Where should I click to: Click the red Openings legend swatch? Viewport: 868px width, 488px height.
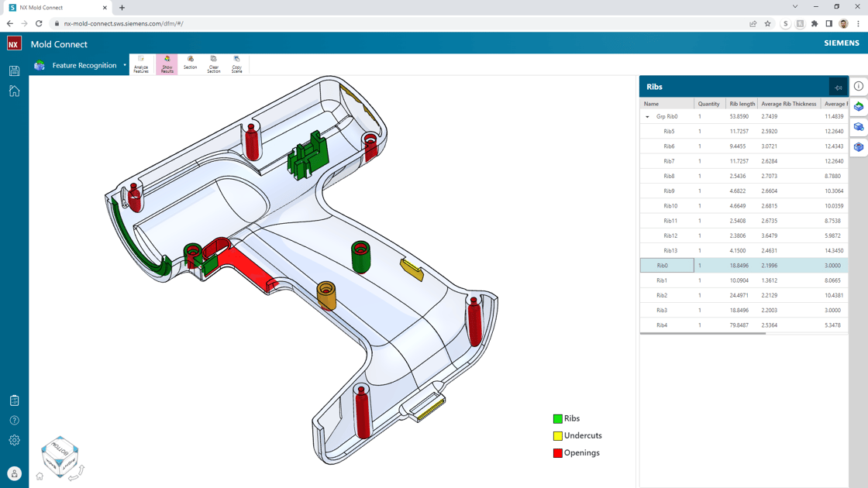557,453
